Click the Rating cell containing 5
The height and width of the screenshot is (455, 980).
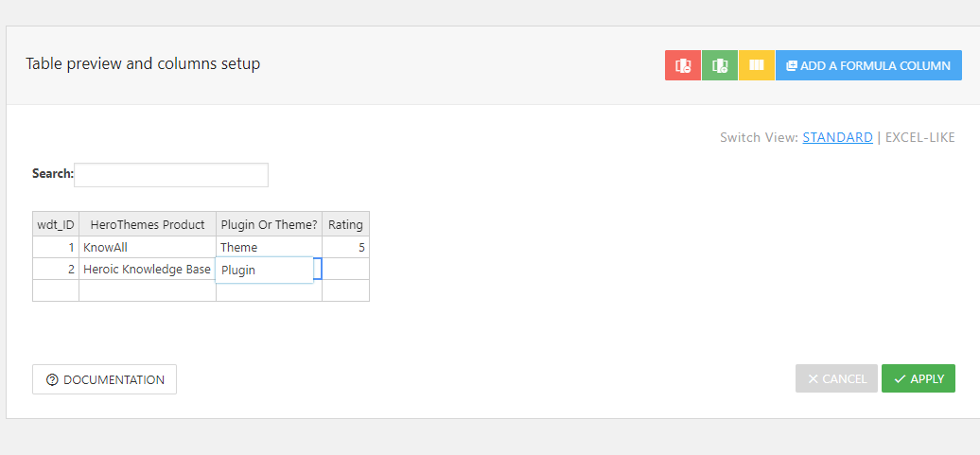[x=345, y=248]
